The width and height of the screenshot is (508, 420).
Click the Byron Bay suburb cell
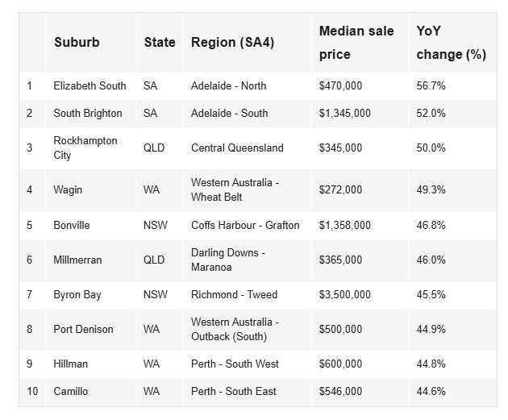pos(77,294)
